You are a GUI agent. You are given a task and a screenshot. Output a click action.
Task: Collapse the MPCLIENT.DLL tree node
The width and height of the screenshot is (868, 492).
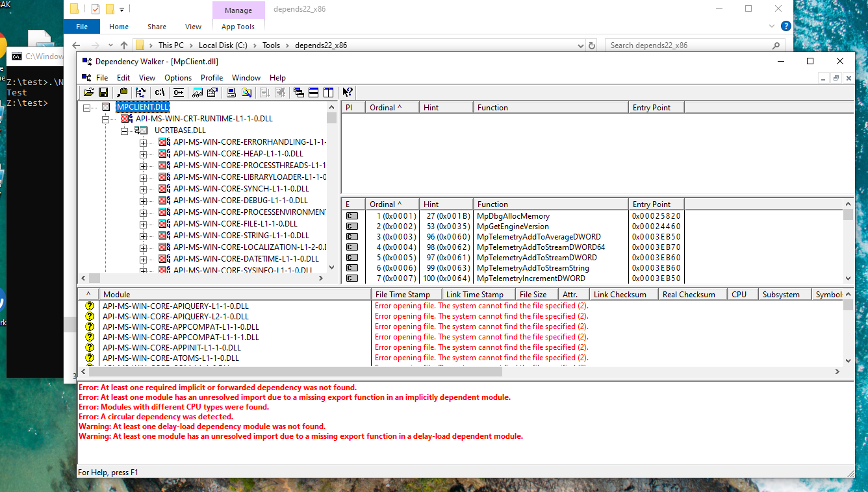pos(87,107)
